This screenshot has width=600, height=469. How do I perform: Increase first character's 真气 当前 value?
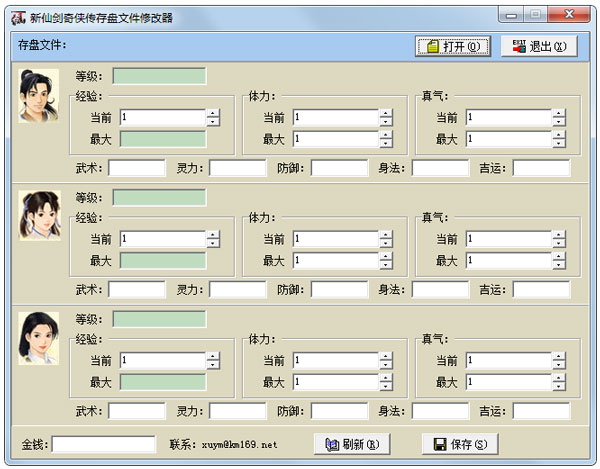(559, 113)
